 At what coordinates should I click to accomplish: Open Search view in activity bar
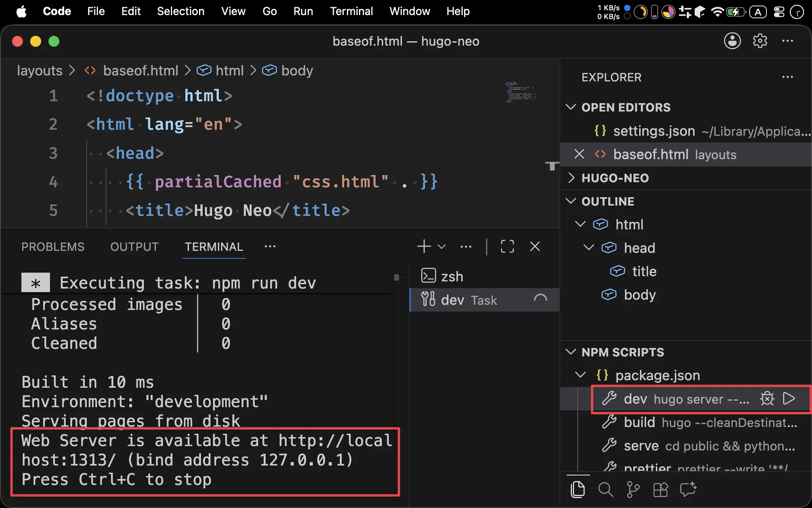pos(605,489)
